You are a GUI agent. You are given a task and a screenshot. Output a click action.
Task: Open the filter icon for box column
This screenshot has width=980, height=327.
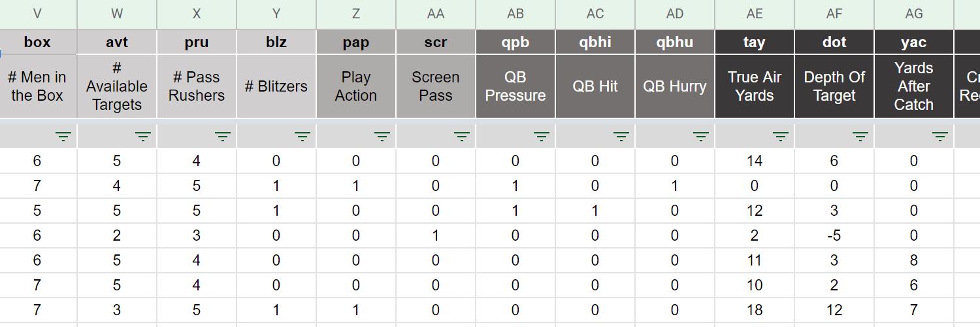[x=63, y=137]
